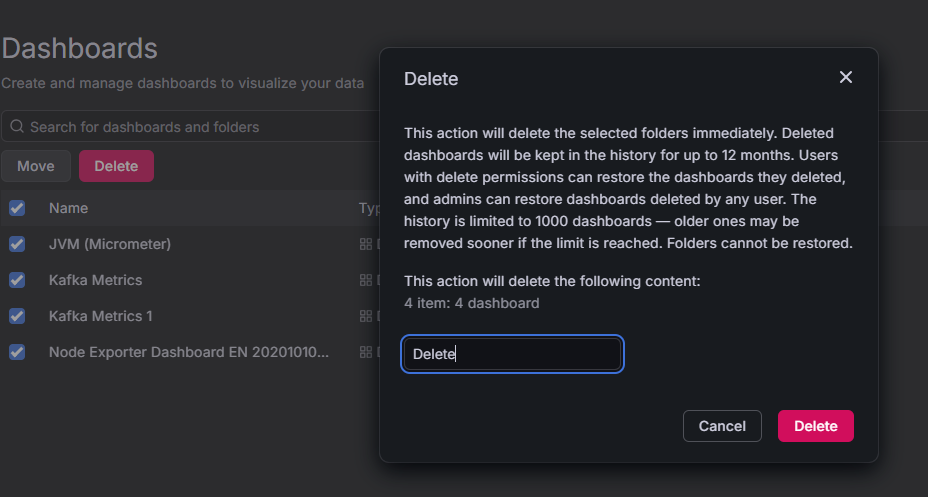Click the Name column header
Viewport: 928px width, 497px height.
click(69, 208)
